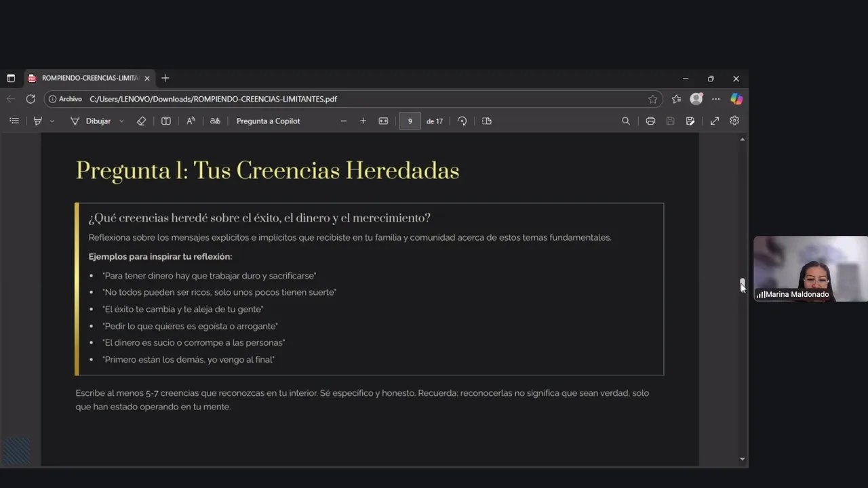The height and width of the screenshot is (488, 868).
Task: Select the highlighter tool
Action: click(37, 121)
